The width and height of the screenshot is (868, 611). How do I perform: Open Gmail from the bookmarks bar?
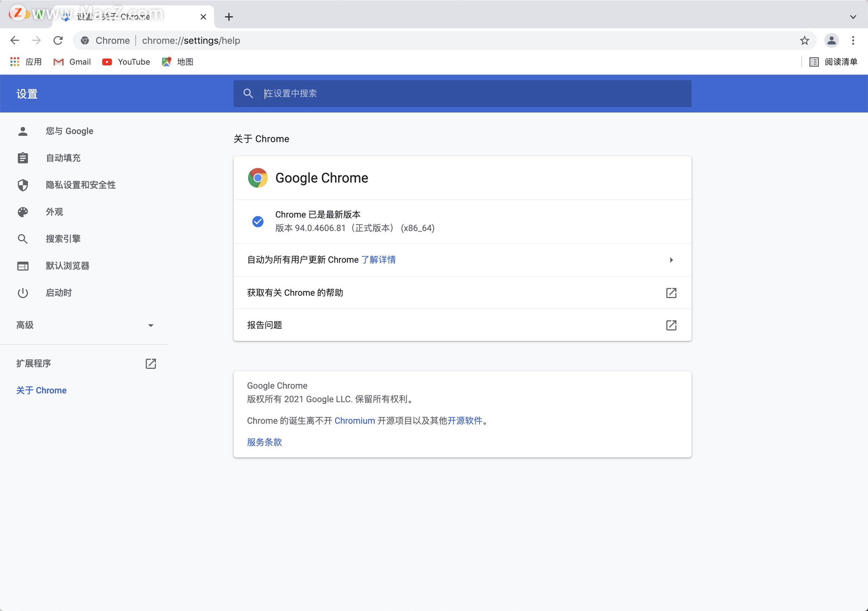[x=72, y=62]
